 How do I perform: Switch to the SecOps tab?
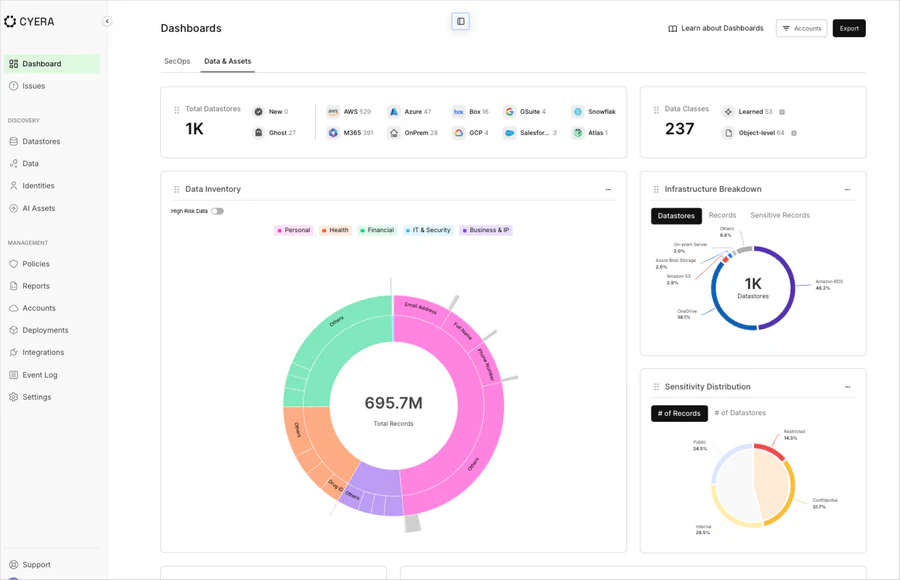pos(177,60)
